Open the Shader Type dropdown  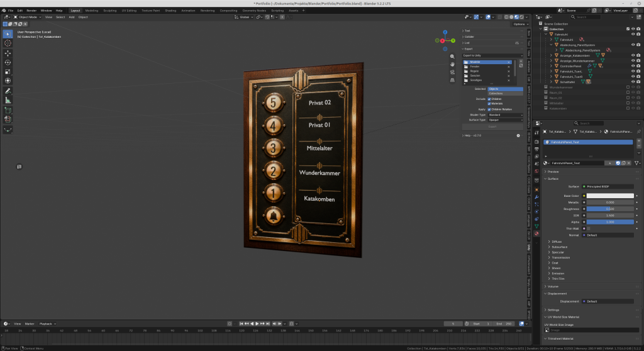pyautogui.click(x=505, y=115)
